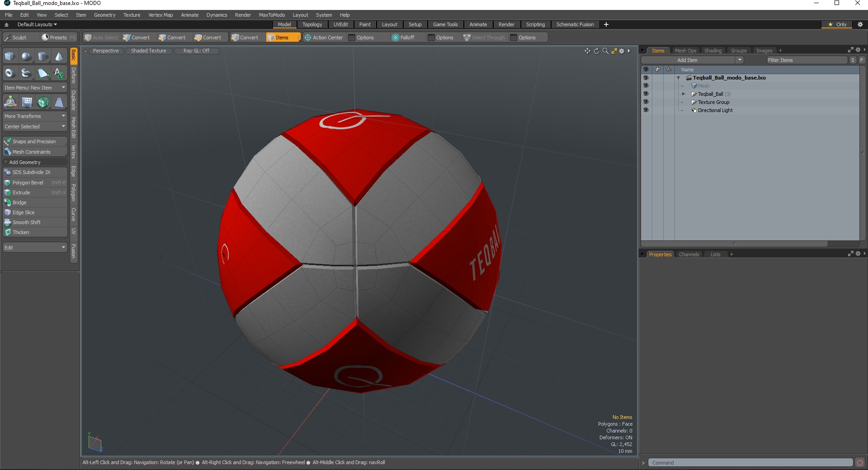This screenshot has height=470, width=868.
Task: Click the viewport pan icon
Action: 587,51
